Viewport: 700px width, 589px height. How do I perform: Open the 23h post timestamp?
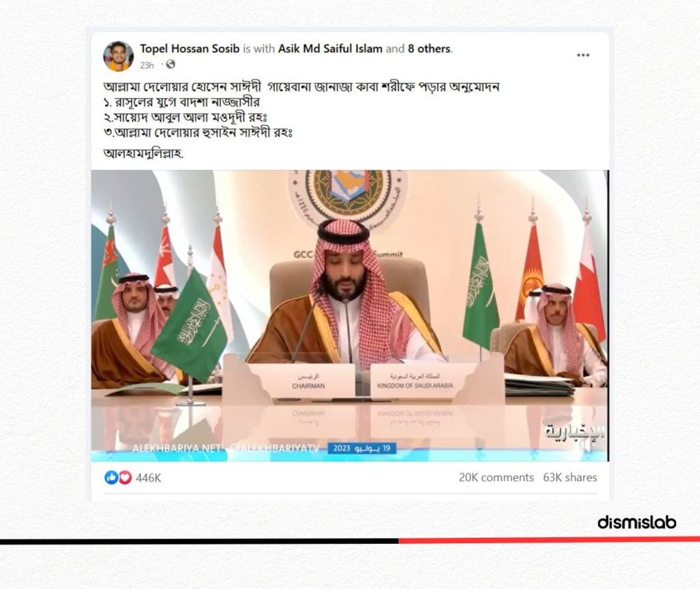(x=146, y=65)
